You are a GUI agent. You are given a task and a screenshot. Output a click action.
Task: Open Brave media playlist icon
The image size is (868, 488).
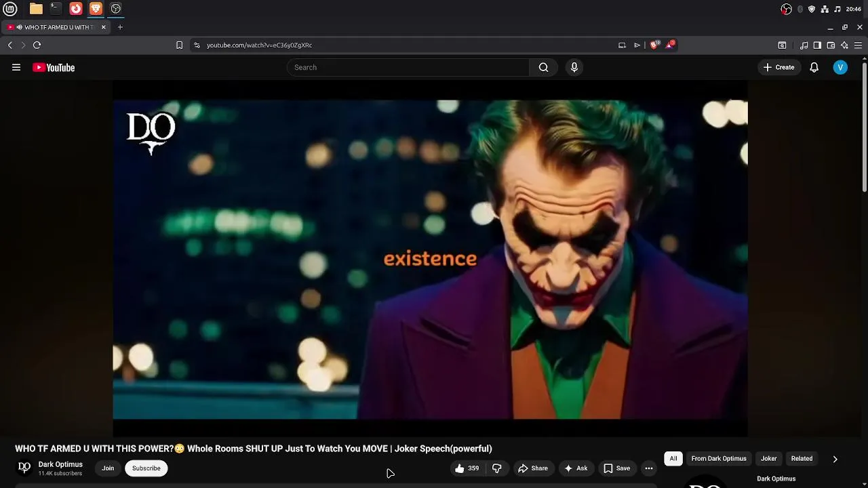(x=804, y=45)
